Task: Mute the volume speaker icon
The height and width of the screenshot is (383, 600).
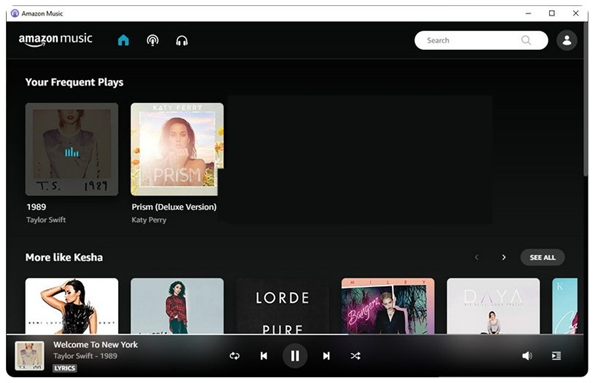Action: click(x=527, y=356)
